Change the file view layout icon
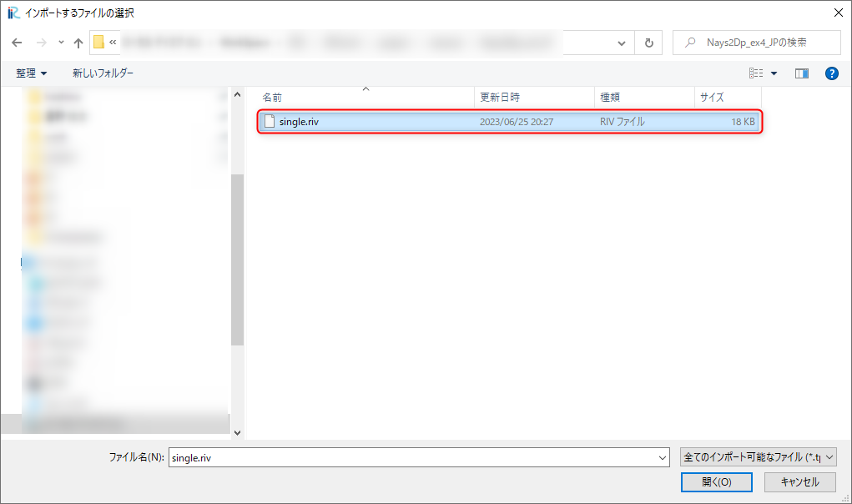The width and height of the screenshot is (852, 504). (x=756, y=73)
